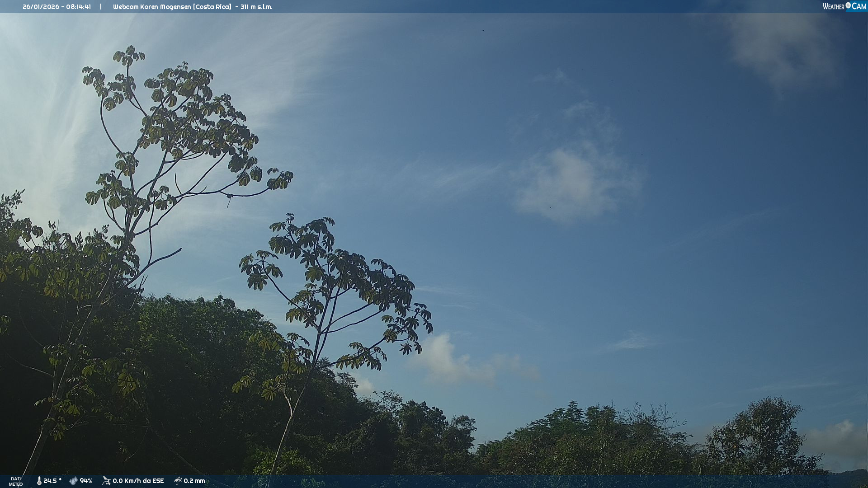Click the camera lens in WeatherCam logo

pyautogui.click(x=848, y=5)
